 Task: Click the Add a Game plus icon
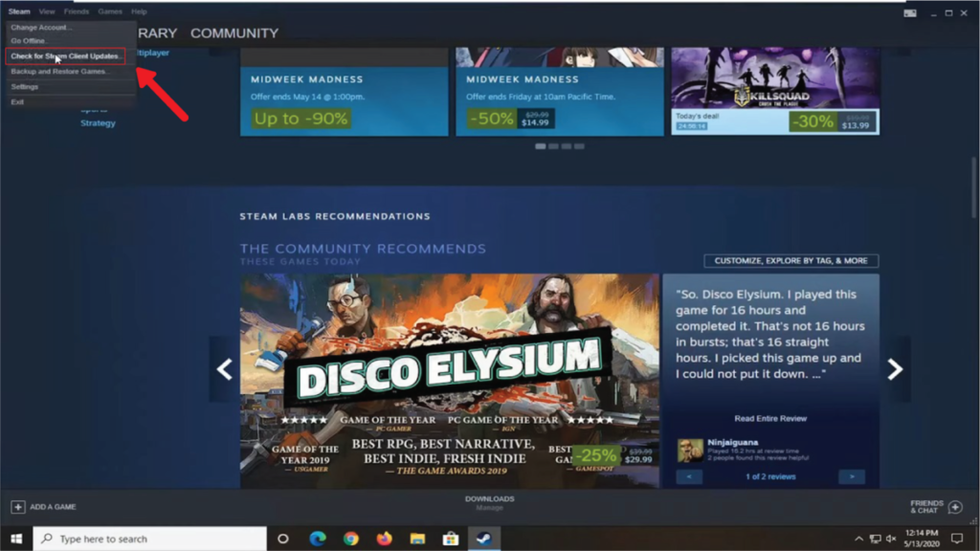(17, 507)
